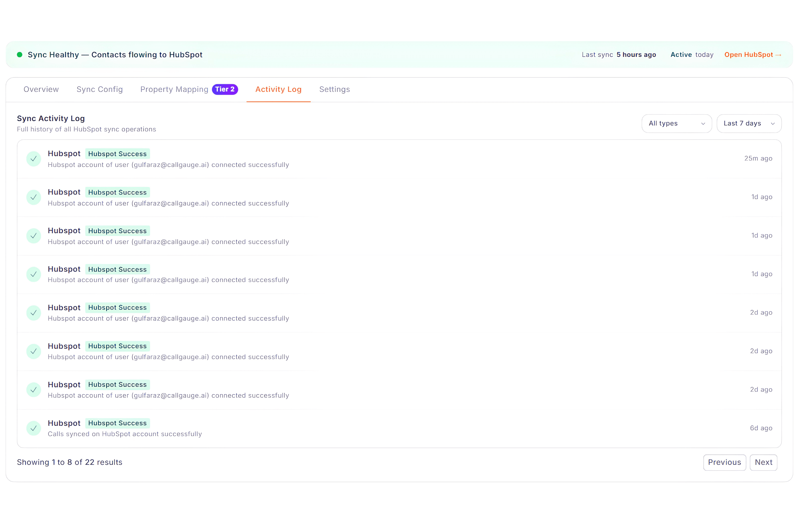This screenshot has height=532, width=798.
Task: Click the 'Sync Activity Log' heading
Action: click(x=51, y=118)
